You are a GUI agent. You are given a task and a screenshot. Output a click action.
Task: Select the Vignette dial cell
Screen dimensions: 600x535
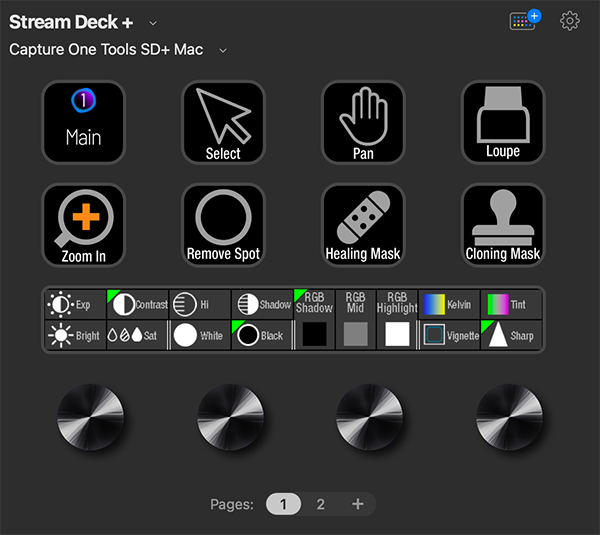450,335
